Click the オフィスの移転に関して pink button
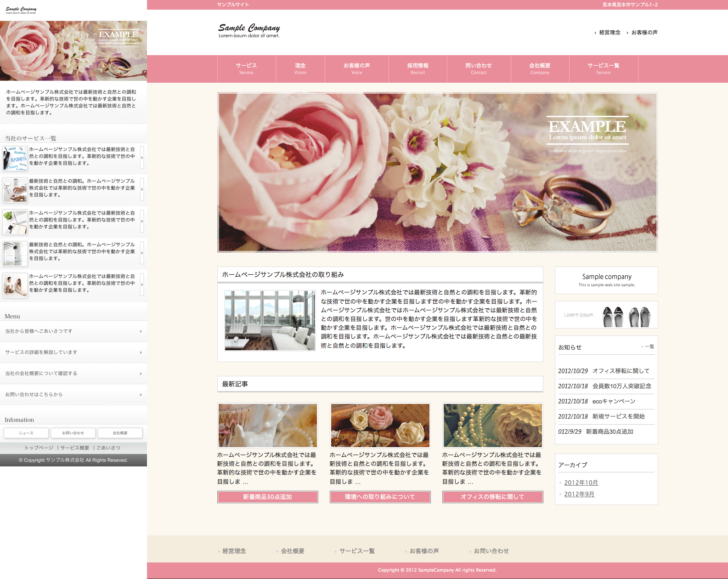This screenshot has height=579, width=728. [x=492, y=497]
